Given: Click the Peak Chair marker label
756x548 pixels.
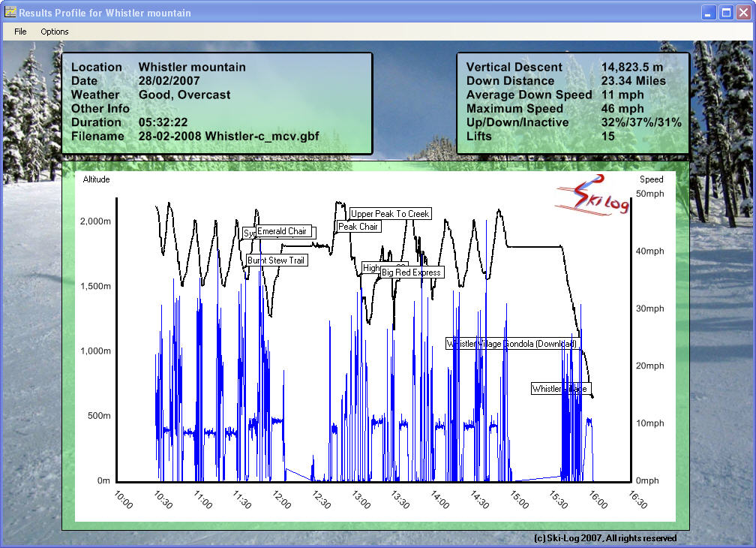Looking at the screenshot, I should pos(358,226).
